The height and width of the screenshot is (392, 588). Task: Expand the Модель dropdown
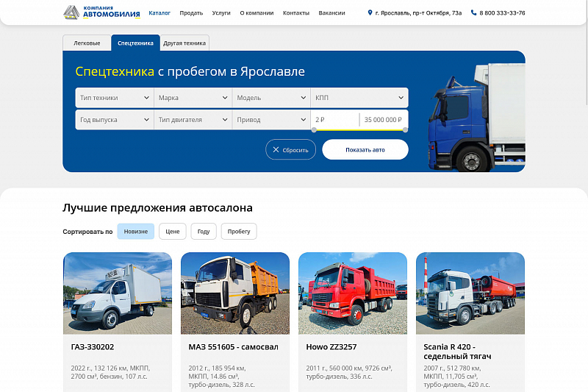[271, 98]
